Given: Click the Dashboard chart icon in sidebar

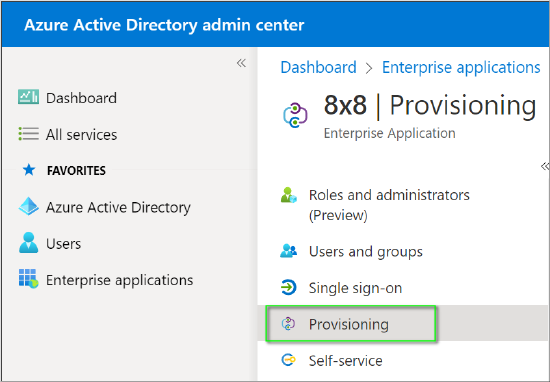Looking at the screenshot, I should pos(28,97).
